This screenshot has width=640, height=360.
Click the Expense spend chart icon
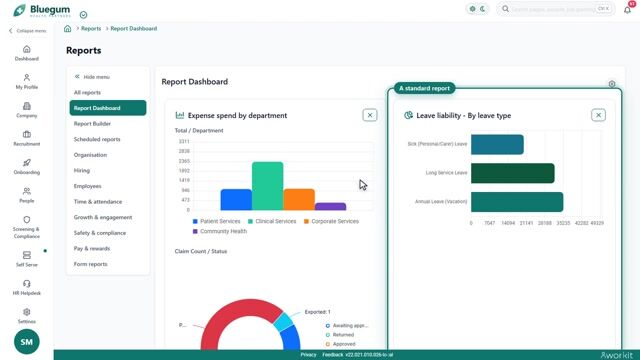[180, 115]
